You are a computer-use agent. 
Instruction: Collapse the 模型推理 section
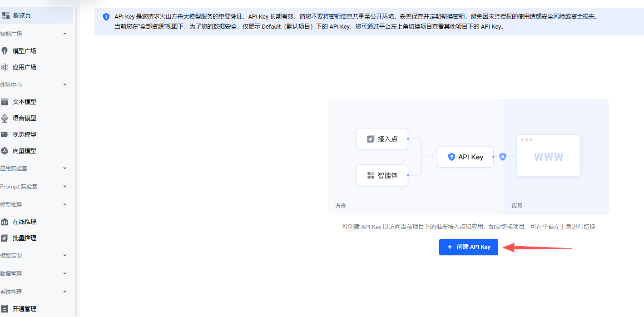tap(65, 205)
